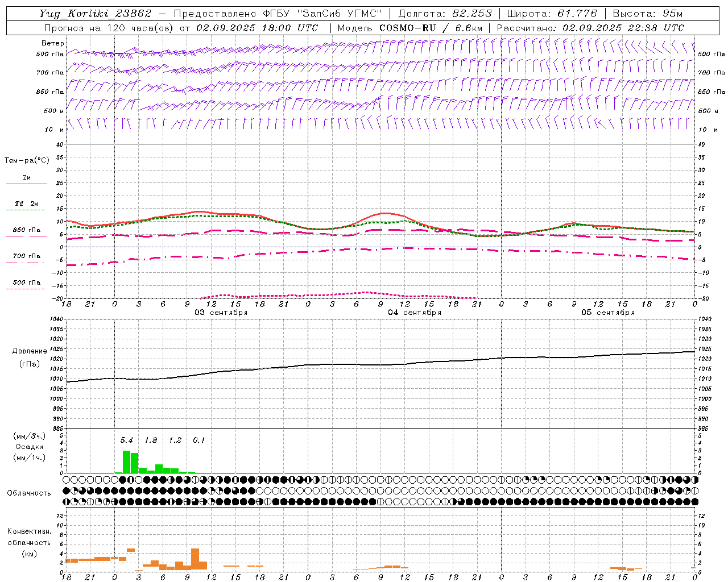Click the 'Тем-ра(°C)' temperature label
The width and height of the screenshot is (728, 582).
[x=27, y=161]
